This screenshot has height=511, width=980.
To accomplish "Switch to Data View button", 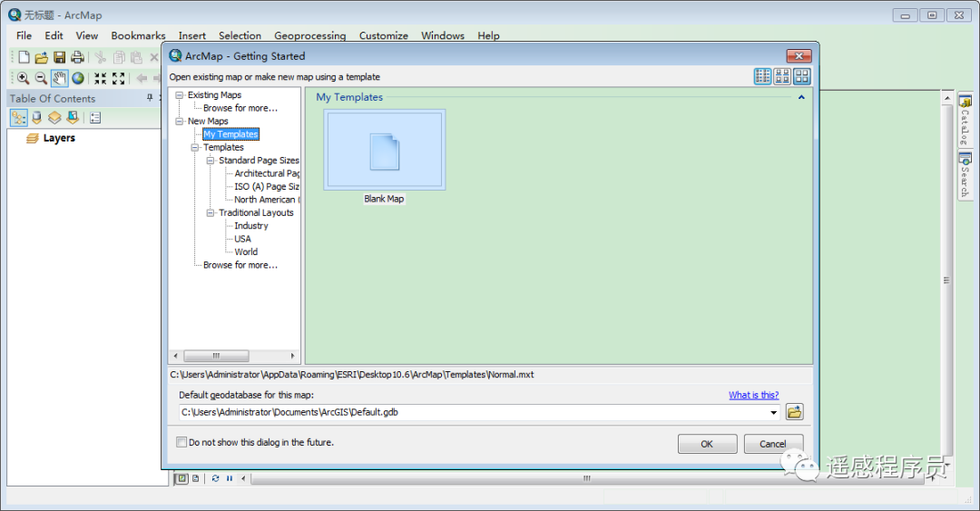I will click(181, 478).
